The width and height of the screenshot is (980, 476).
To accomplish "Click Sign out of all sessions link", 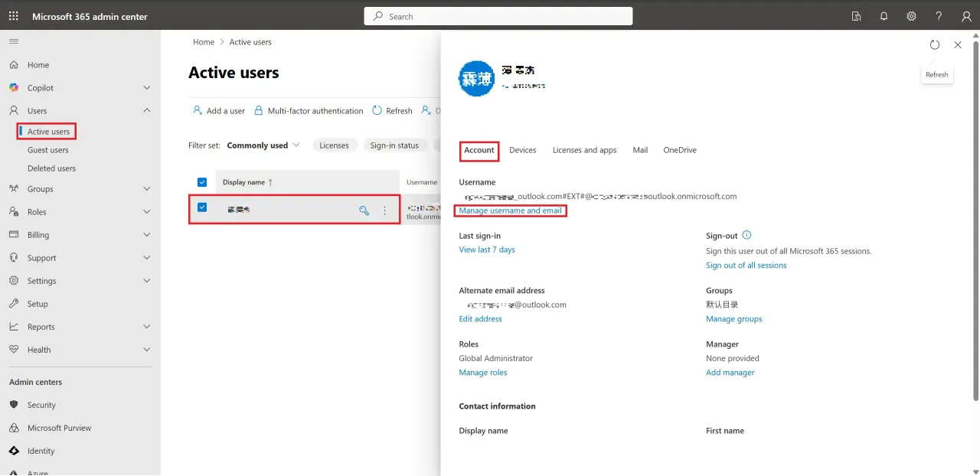I will [x=746, y=266].
